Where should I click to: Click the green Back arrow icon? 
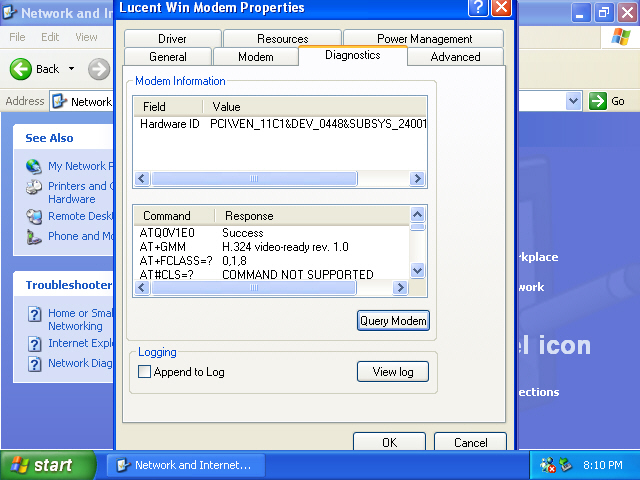tap(20, 69)
